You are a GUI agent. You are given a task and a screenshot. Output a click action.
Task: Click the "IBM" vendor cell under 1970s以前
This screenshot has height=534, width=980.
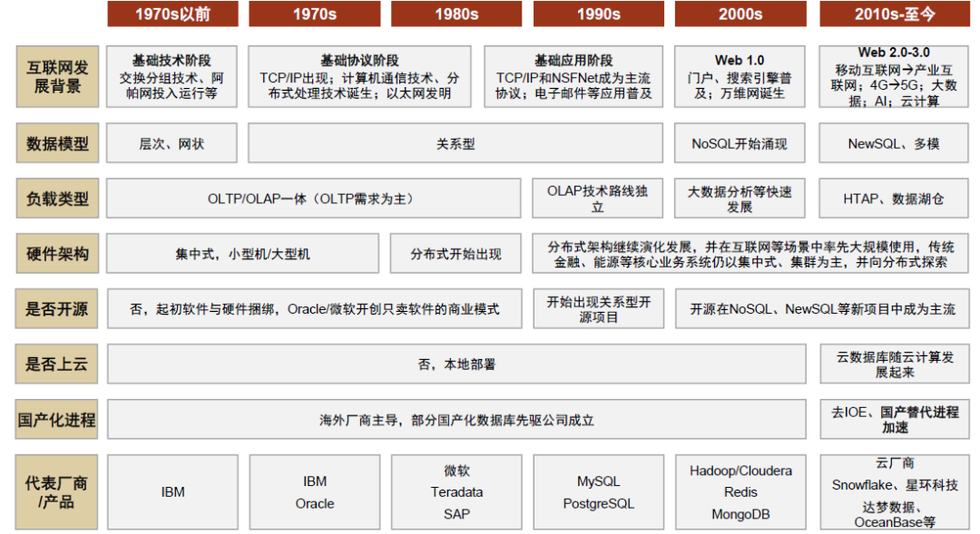[172, 491]
